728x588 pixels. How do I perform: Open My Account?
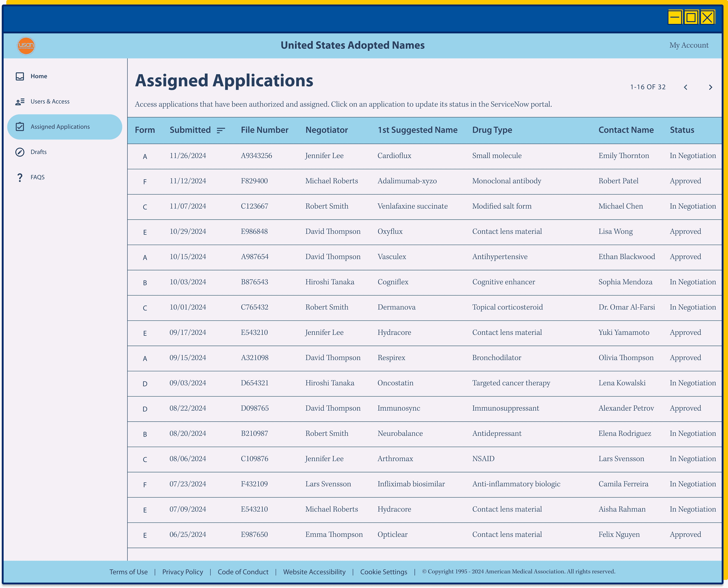coord(689,45)
